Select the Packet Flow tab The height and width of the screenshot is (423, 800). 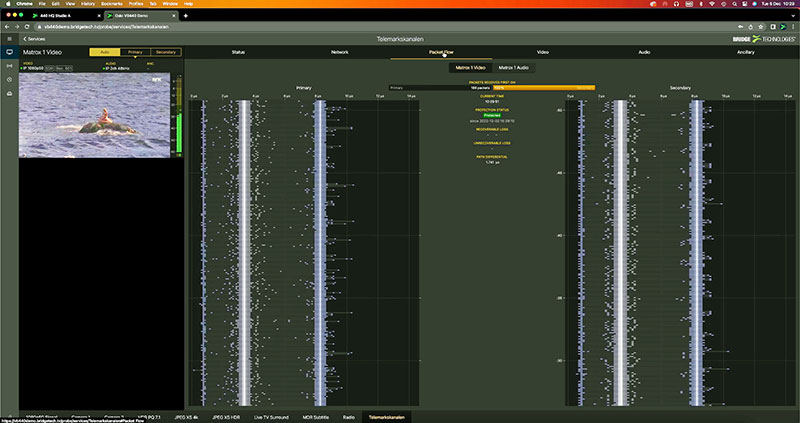[x=441, y=52]
